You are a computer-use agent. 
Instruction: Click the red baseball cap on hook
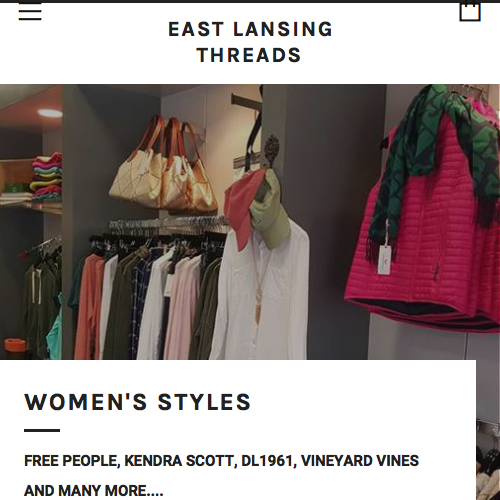pyautogui.click(x=245, y=207)
